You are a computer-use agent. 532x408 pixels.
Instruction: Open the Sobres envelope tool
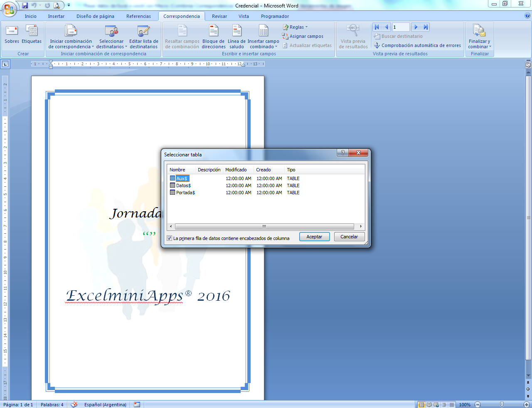click(x=12, y=35)
